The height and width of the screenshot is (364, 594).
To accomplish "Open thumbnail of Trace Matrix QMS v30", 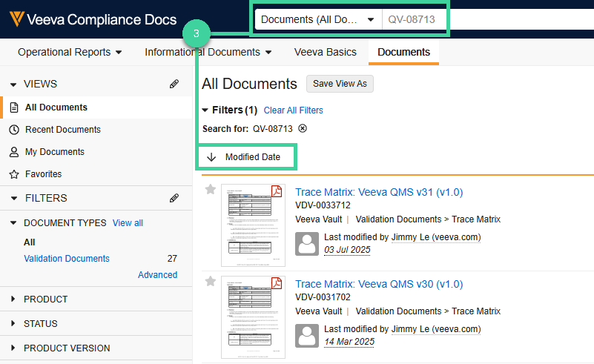I will (x=253, y=317).
